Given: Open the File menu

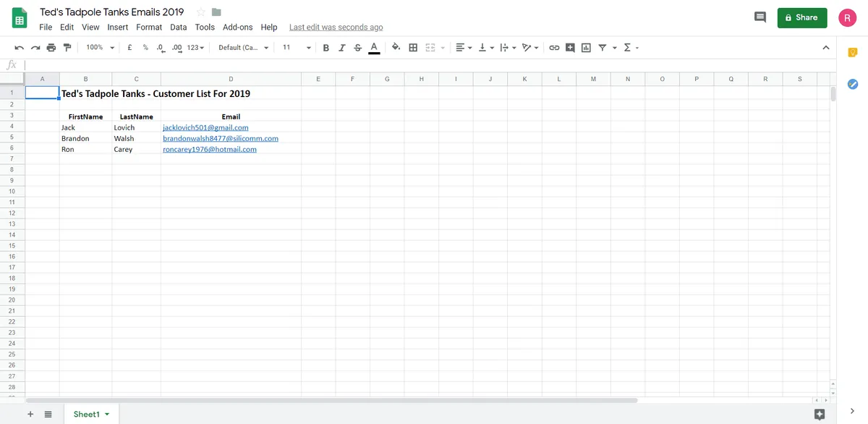Looking at the screenshot, I should pyautogui.click(x=46, y=27).
